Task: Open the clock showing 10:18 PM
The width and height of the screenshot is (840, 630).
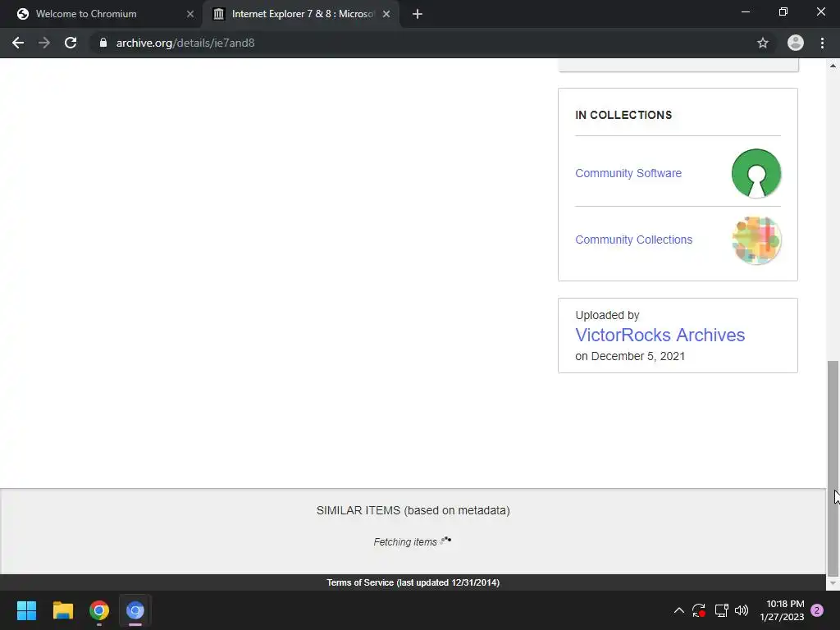Action: [x=782, y=610]
